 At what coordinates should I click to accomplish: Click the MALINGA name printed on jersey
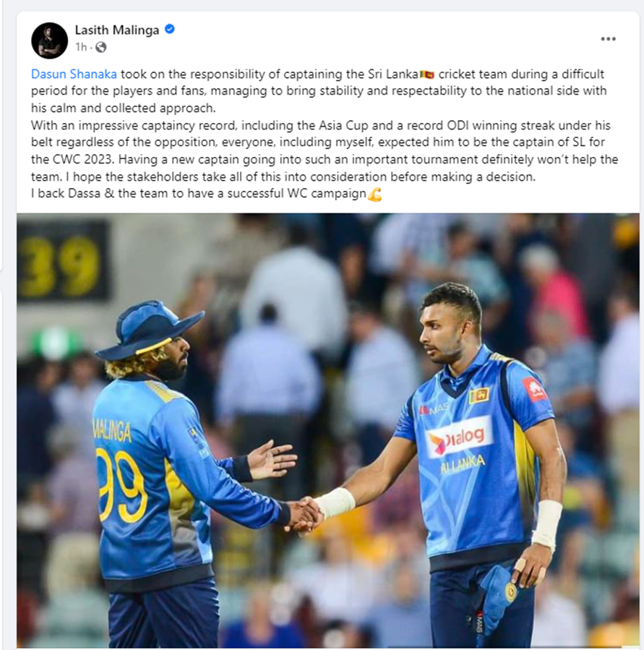pos(112,431)
